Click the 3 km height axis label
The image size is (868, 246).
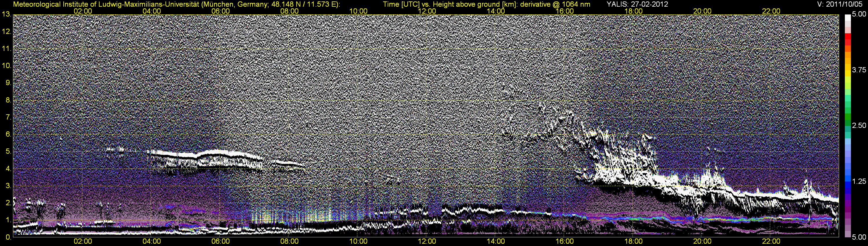pyautogui.click(x=8, y=186)
